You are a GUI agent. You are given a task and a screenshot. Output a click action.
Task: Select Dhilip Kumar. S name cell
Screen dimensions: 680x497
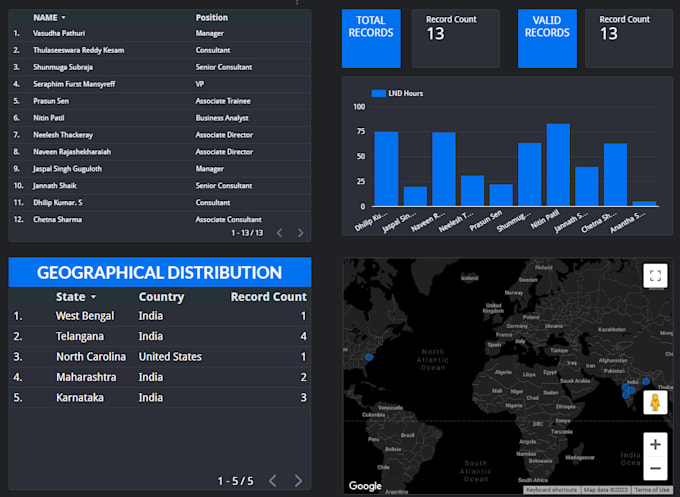pyautogui.click(x=58, y=203)
